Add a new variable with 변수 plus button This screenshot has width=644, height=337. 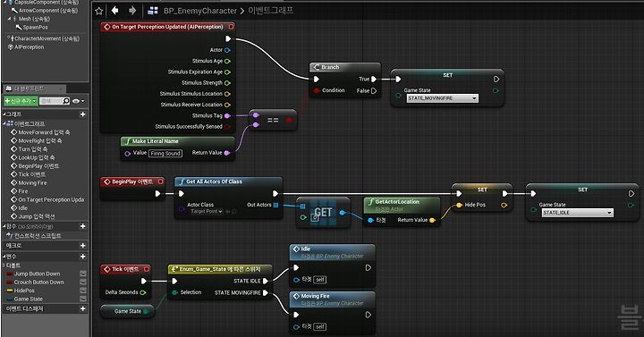82,257
